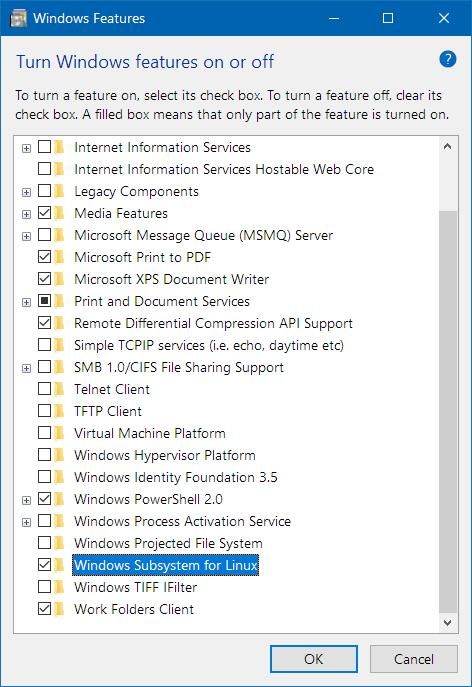Image resolution: width=472 pixels, height=687 pixels.
Task: Minimize the Windows Features window
Action: click(x=334, y=18)
